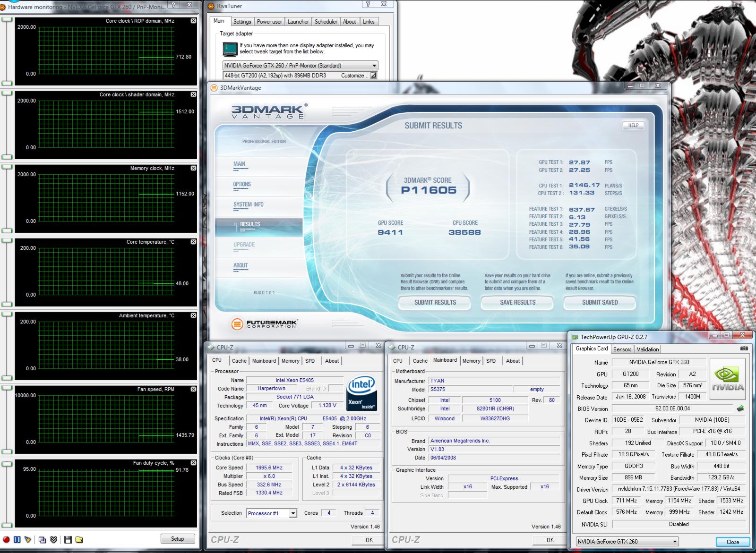Close the shader domain clock graph

pos(193,94)
